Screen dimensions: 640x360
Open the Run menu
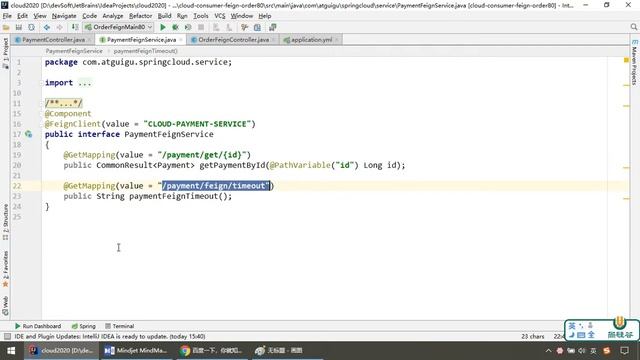coord(182,16)
